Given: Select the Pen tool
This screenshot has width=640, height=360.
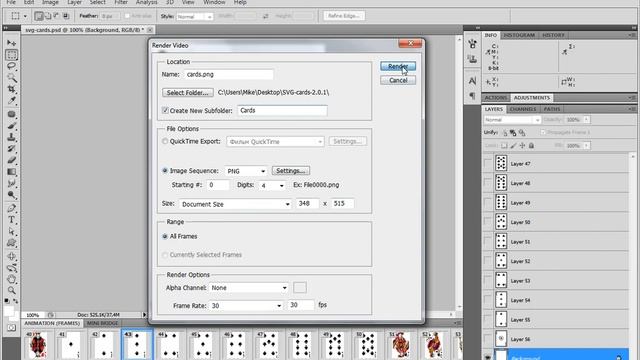Looking at the screenshot, I should pos(11,208).
